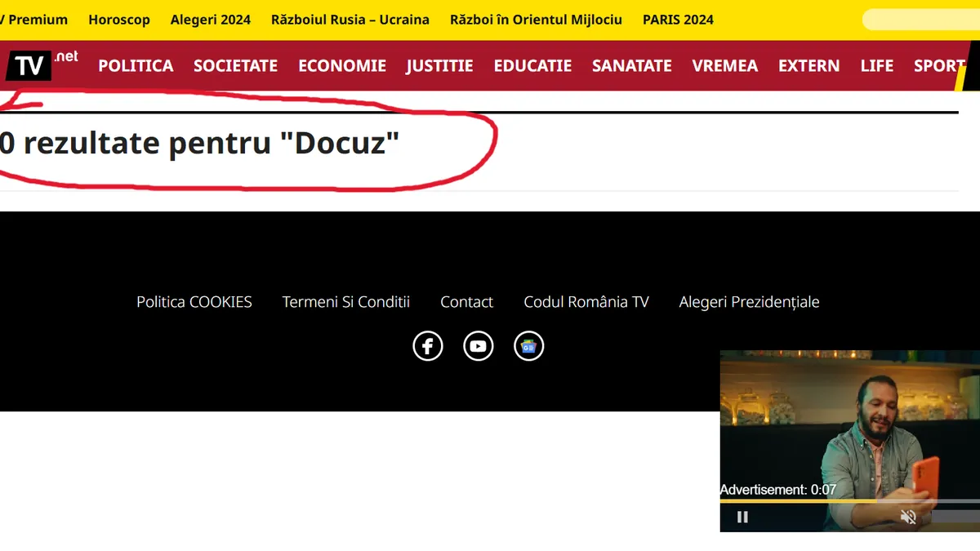Open the Facebook page icon
The width and height of the screenshot is (980, 551).
pyautogui.click(x=428, y=346)
